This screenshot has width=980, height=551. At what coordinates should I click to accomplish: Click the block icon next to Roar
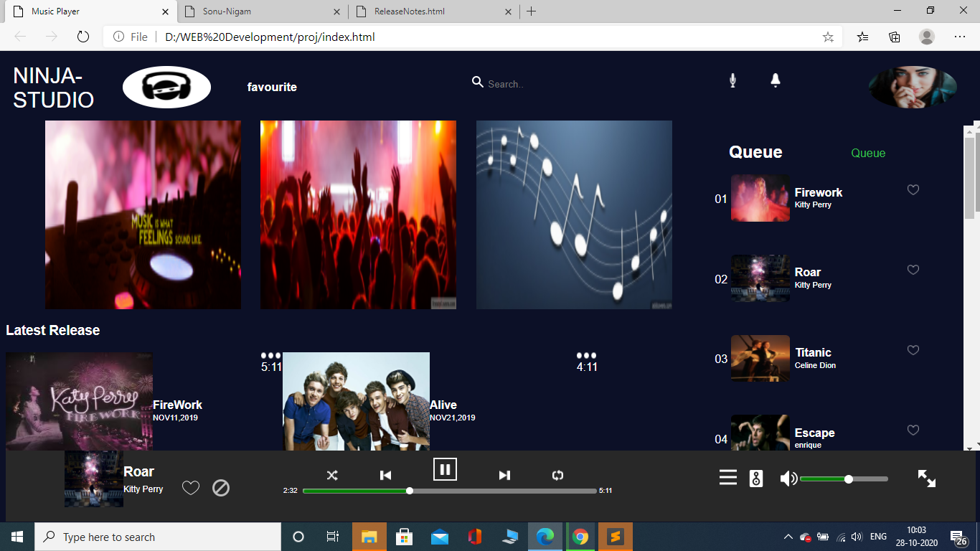pyautogui.click(x=221, y=488)
